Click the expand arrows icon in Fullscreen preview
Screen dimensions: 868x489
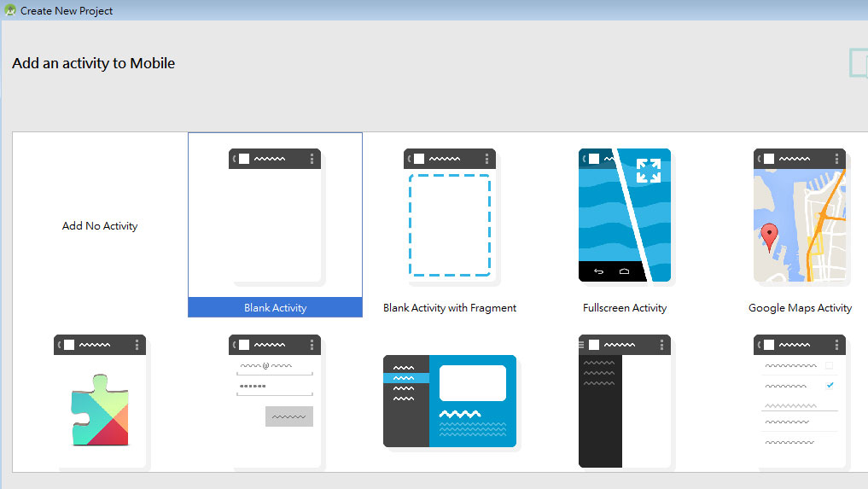pos(649,170)
